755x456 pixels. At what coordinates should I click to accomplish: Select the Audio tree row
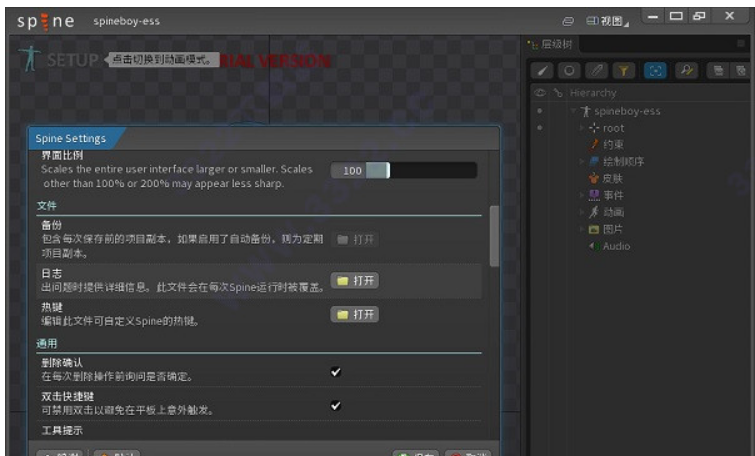(x=610, y=246)
